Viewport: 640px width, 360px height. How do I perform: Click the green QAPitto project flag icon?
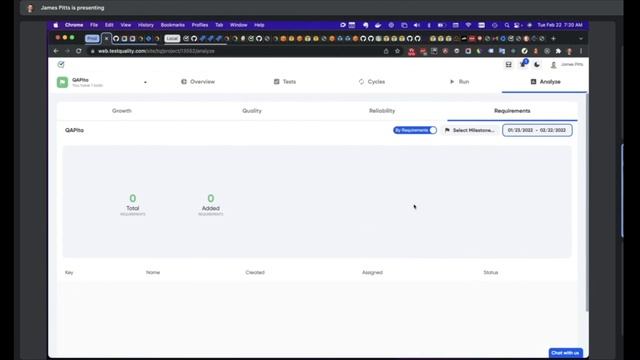[62, 82]
